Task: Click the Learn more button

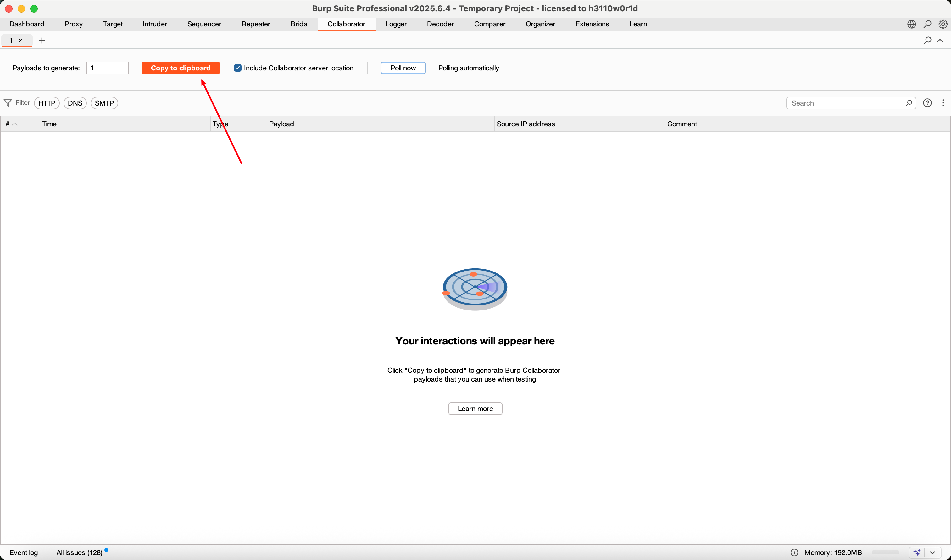Action: (x=475, y=409)
